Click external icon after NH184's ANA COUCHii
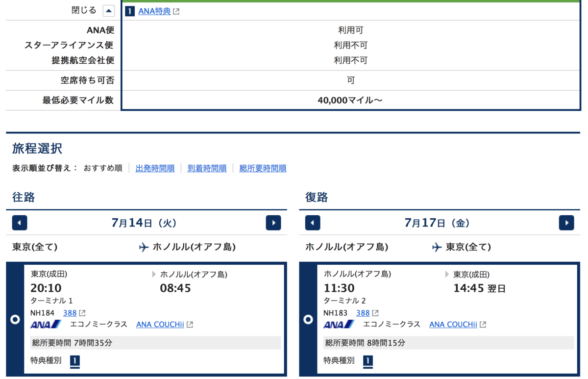The height and width of the screenshot is (379, 588). click(190, 325)
